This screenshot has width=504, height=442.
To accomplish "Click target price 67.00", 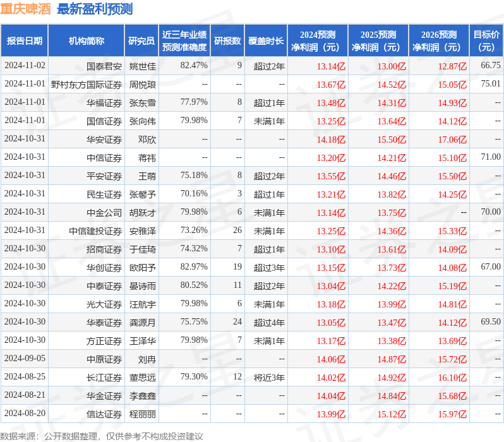I will 491,267.
